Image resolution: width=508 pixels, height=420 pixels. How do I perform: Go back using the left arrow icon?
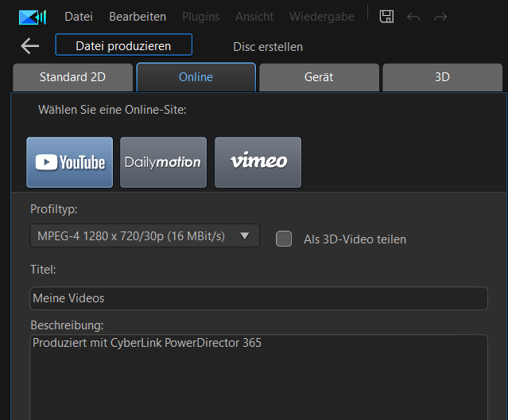[x=29, y=45]
